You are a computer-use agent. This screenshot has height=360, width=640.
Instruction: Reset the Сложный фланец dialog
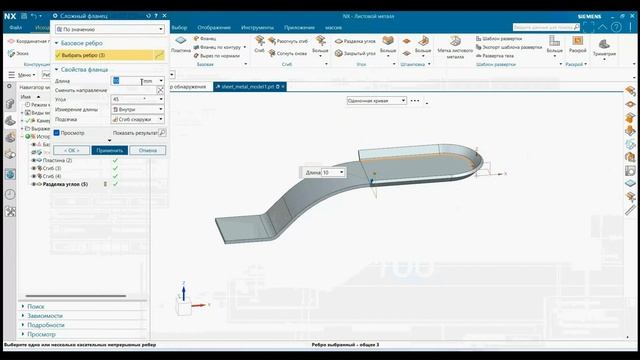148,16
